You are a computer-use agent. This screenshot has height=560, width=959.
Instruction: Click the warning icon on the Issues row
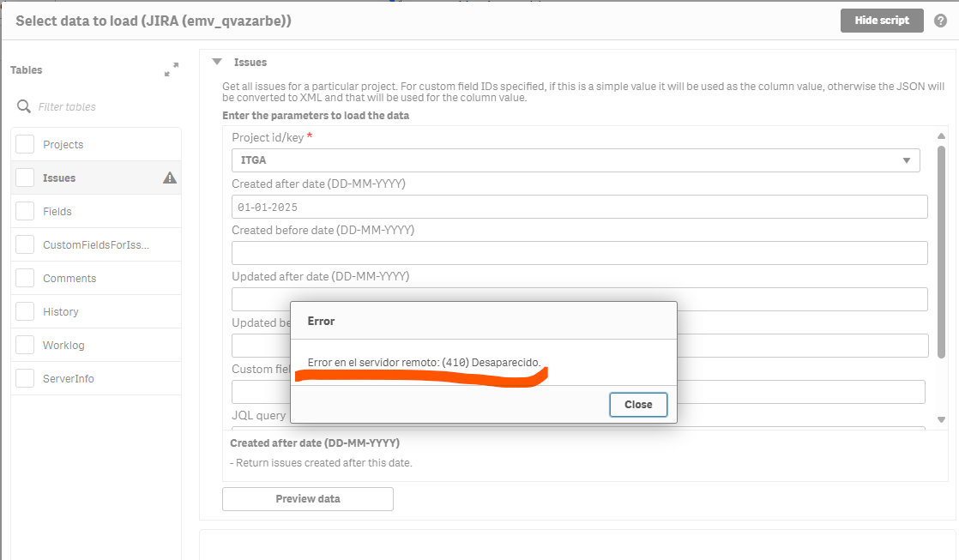click(169, 178)
